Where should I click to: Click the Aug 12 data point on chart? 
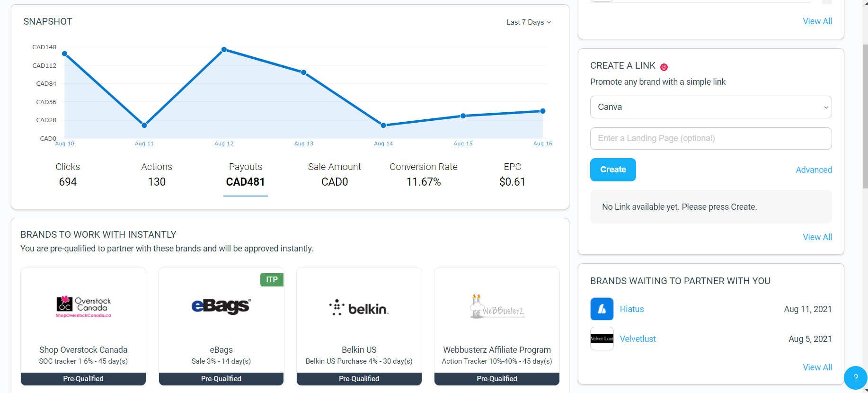224,50
